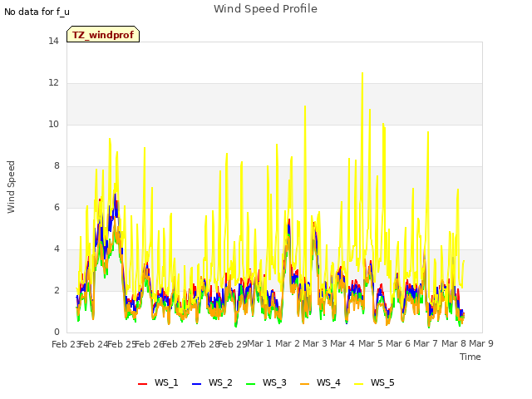Click the Feb 24 x-axis label

click(93, 344)
